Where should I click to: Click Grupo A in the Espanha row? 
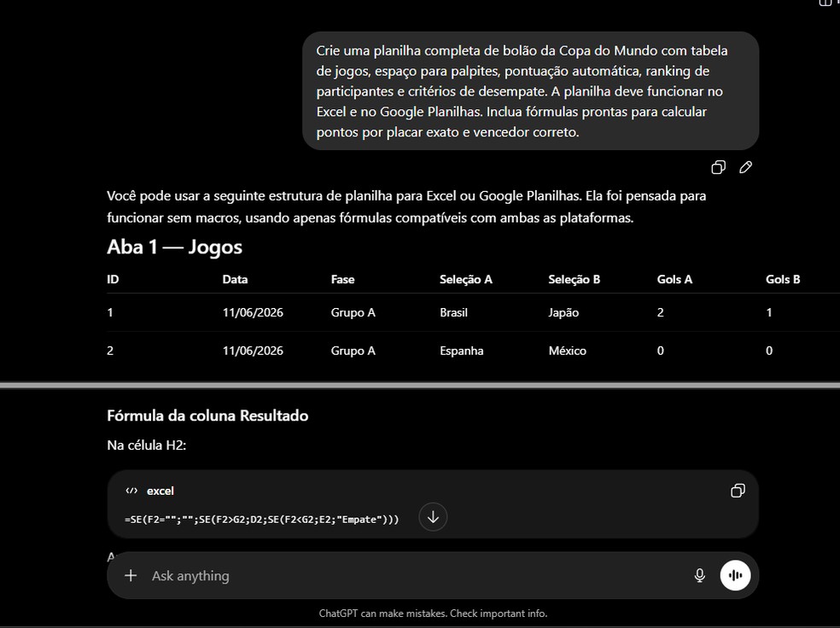tap(353, 352)
